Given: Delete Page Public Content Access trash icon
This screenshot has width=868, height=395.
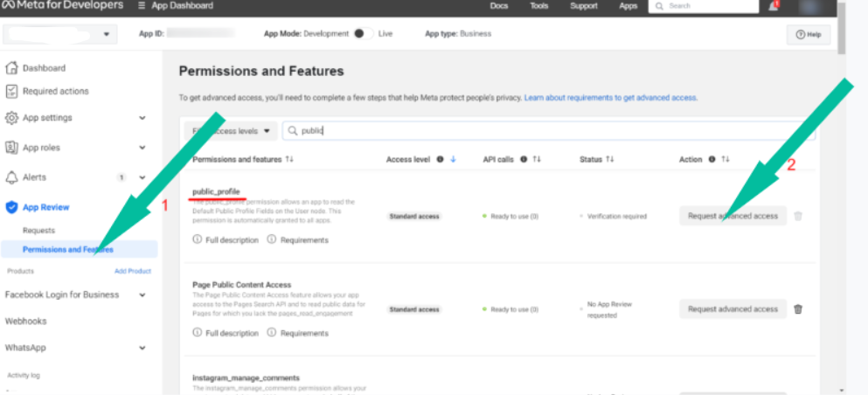Looking at the screenshot, I should (798, 308).
